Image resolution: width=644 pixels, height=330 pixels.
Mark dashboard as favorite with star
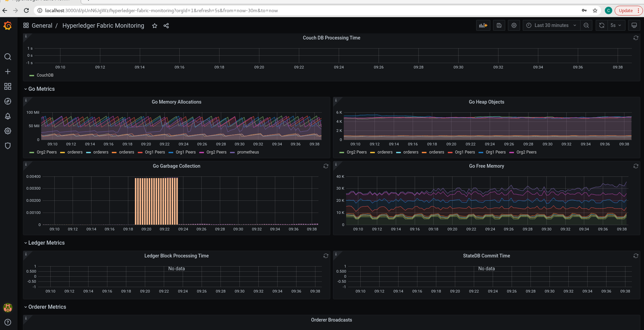point(155,26)
